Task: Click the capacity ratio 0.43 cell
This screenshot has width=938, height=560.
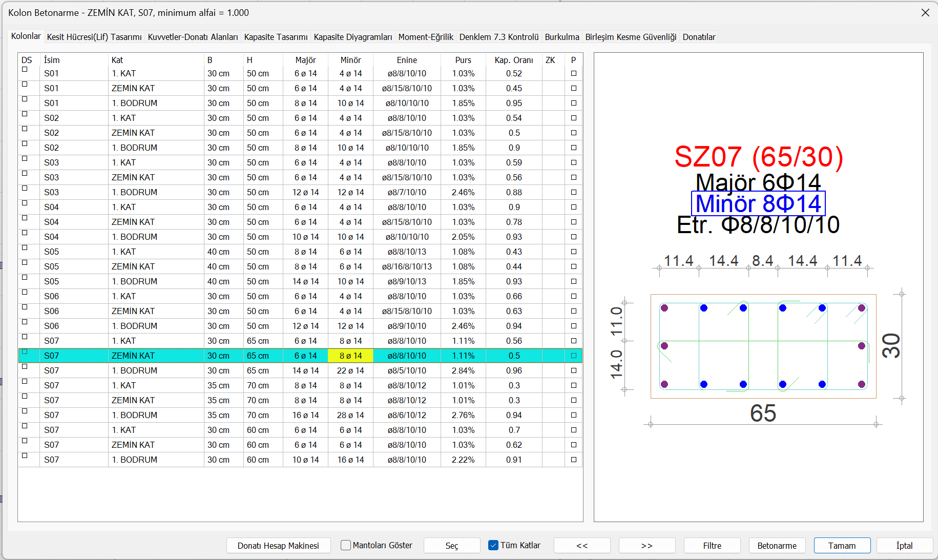Action: point(514,252)
